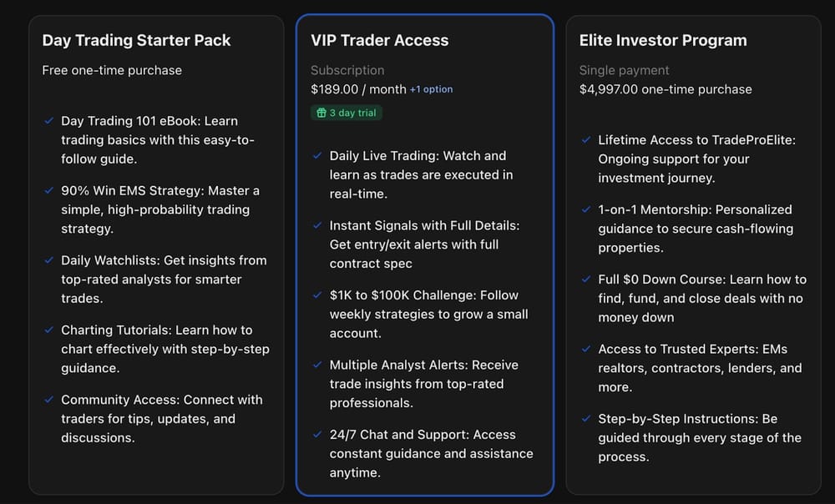This screenshot has height=504, width=835.
Task: Toggle the checkmark beside 1-on-1 Mentorship
Action: click(584, 209)
